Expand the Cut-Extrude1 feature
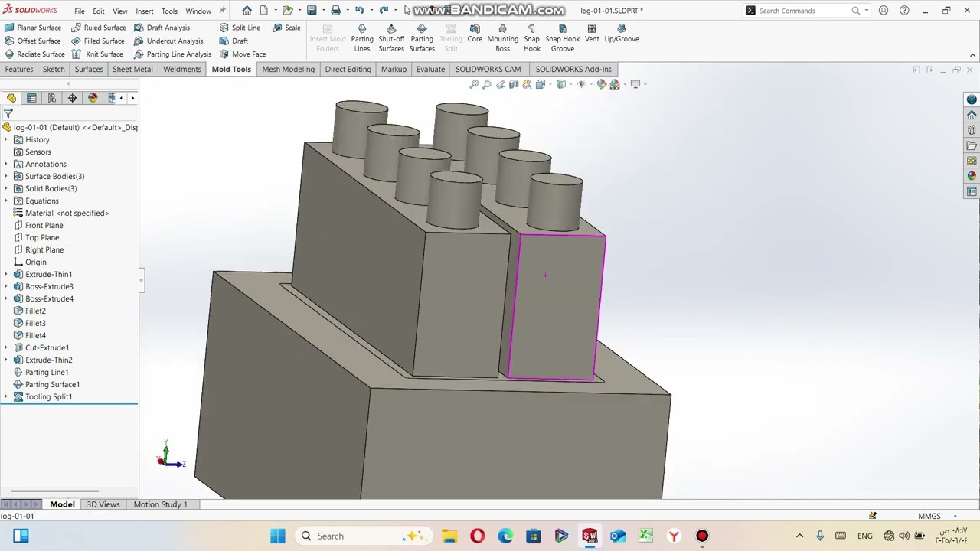 [x=7, y=348]
